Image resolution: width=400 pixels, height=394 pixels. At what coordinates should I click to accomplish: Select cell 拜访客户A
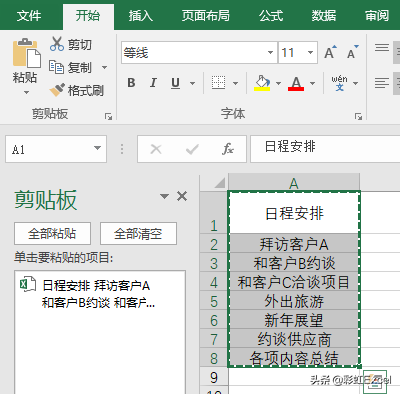[294, 244]
